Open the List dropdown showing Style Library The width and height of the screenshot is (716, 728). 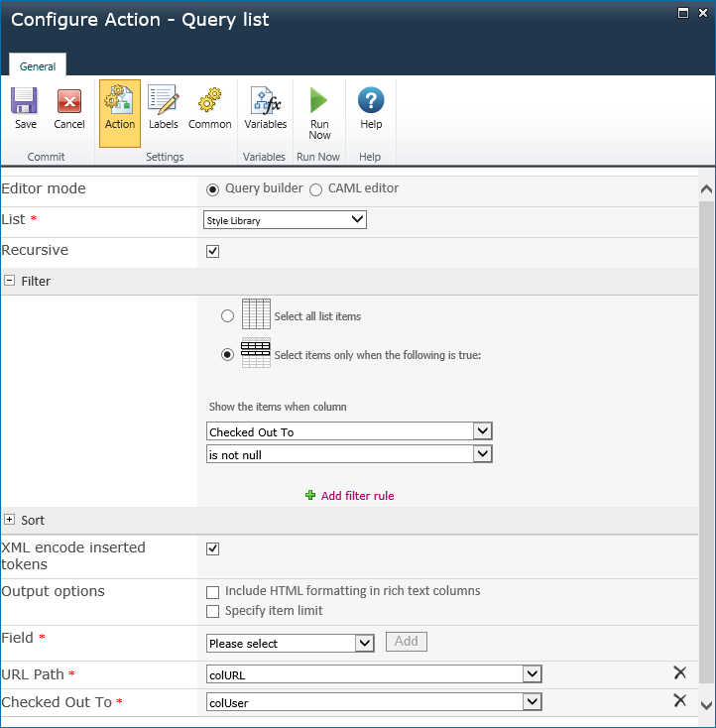[x=285, y=220]
